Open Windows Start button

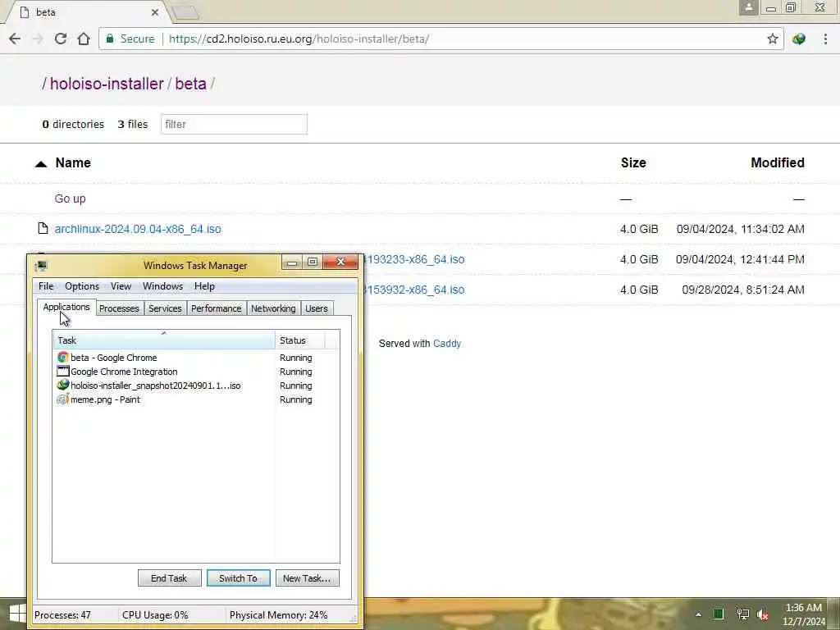click(16, 614)
